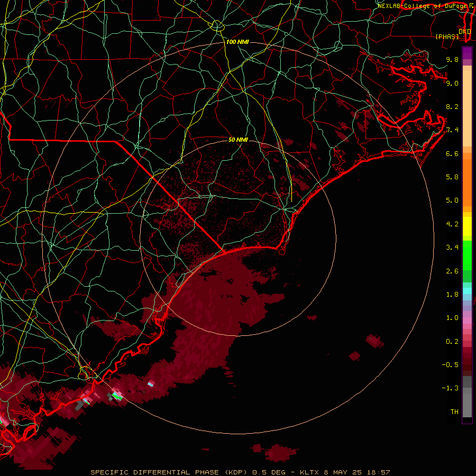
Task: Pick the light peach segment of color bar
Action: click(467, 108)
